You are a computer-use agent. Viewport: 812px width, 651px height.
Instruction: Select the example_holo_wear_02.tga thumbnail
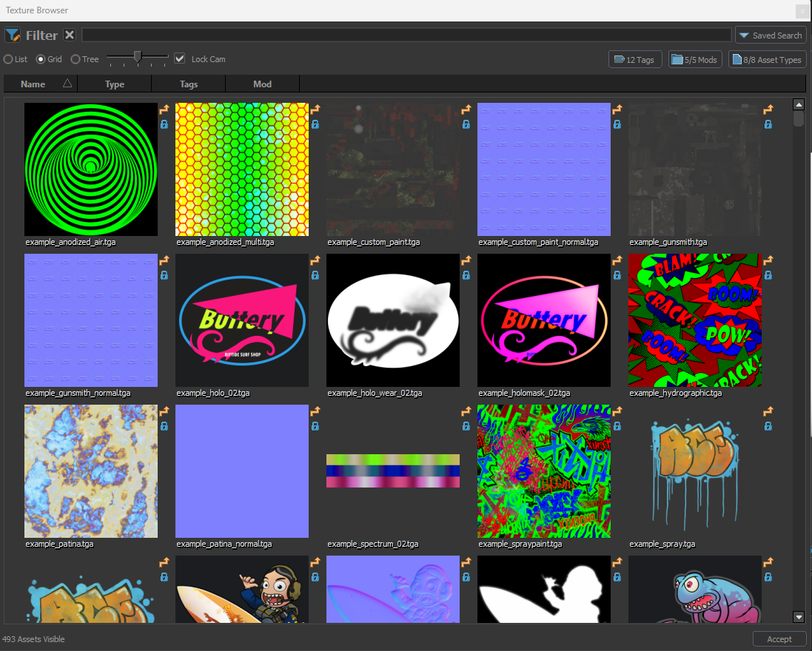393,320
